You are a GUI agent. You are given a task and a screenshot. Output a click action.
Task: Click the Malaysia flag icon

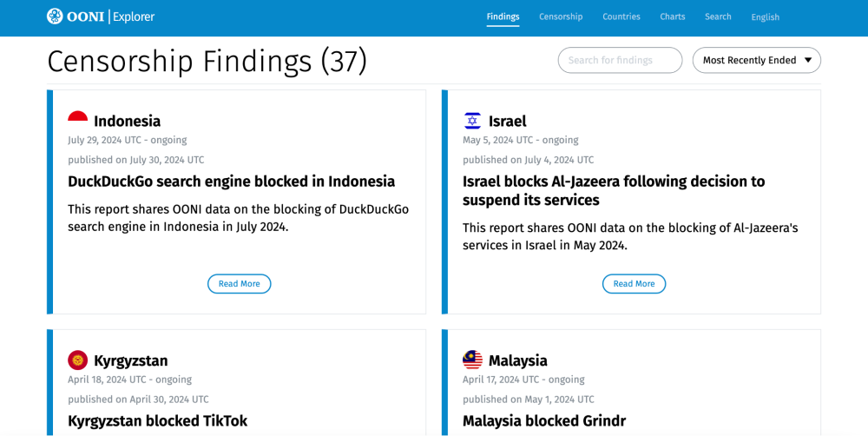472,360
